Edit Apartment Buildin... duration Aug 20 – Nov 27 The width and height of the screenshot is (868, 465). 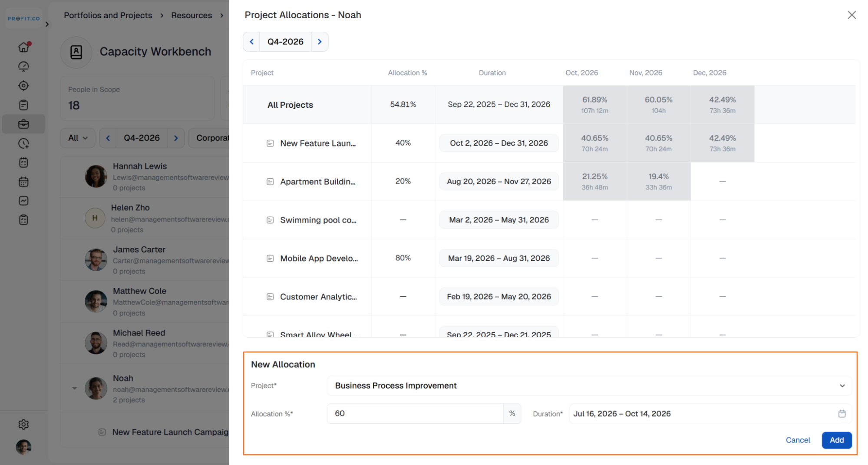(498, 181)
